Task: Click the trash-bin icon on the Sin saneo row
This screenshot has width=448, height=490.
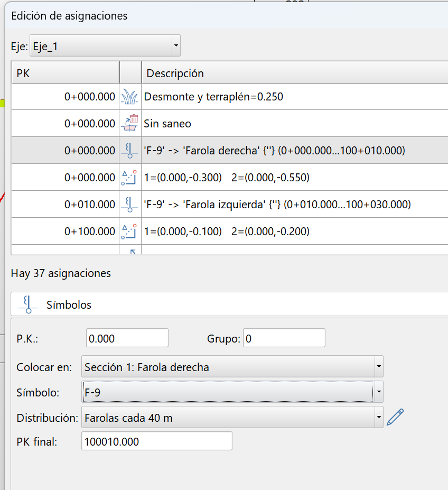Action: 130,123
